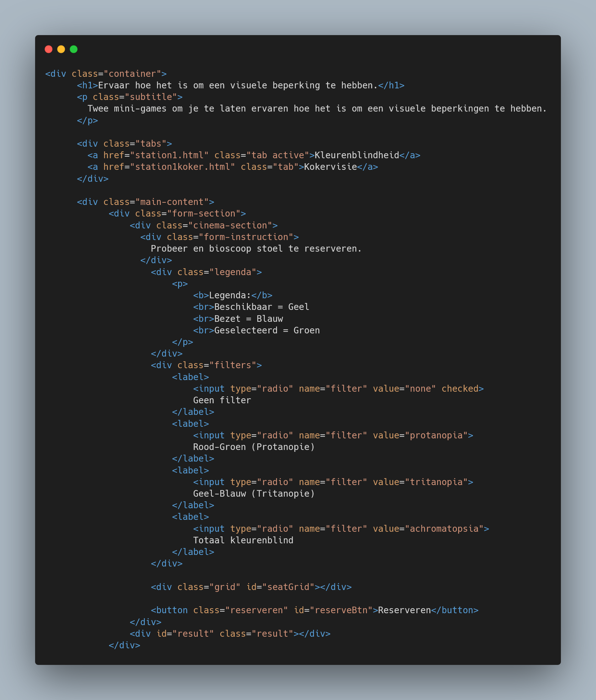
Task: Click the red close window dot
Action: 49,49
